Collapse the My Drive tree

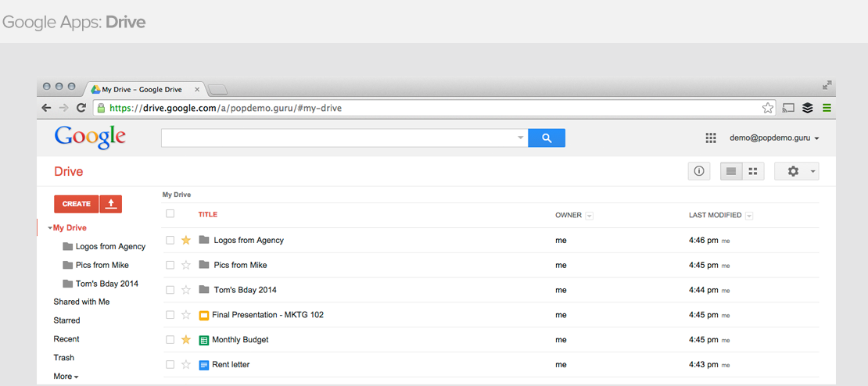coord(50,228)
